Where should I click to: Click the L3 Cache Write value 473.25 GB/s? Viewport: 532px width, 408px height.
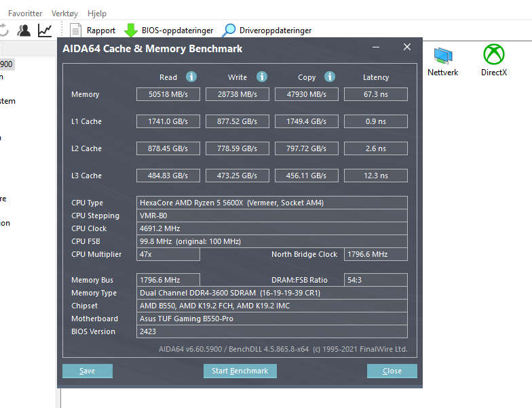point(237,176)
